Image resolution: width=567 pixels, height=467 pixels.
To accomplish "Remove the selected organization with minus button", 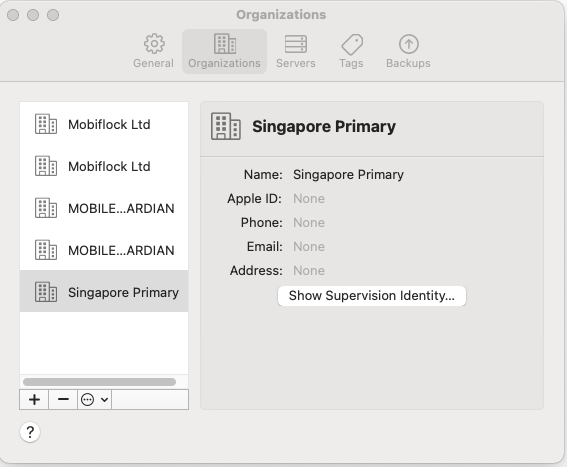I will click(63, 400).
